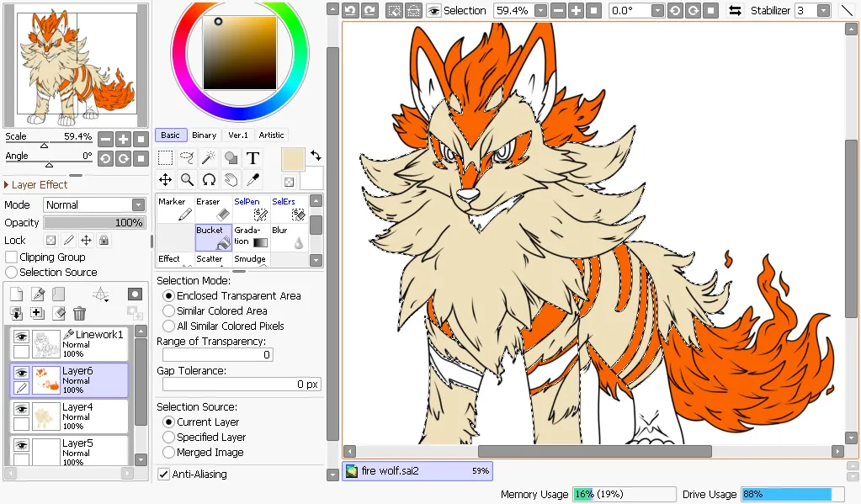Rotate view counterclockwise in top toolbar
Viewport: 861px width, 504px height.
[x=675, y=10]
